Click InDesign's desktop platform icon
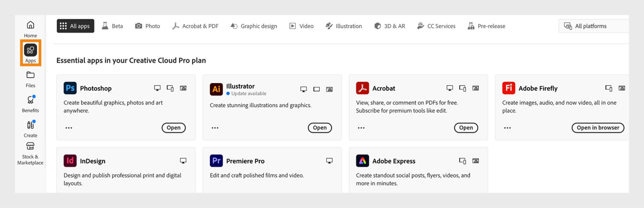The image size is (644, 208). click(183, 161)
